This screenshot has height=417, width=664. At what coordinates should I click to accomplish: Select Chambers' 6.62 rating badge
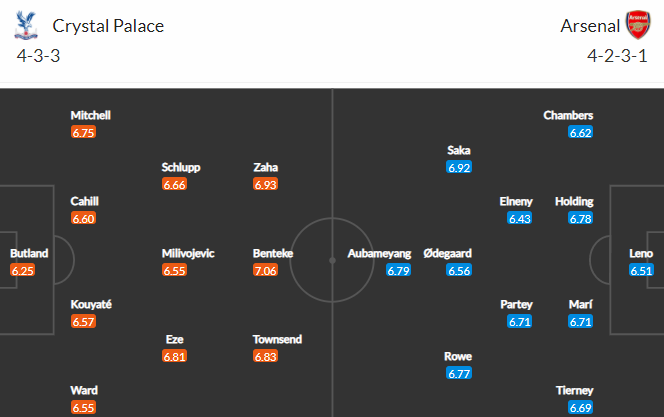(581, 133)
